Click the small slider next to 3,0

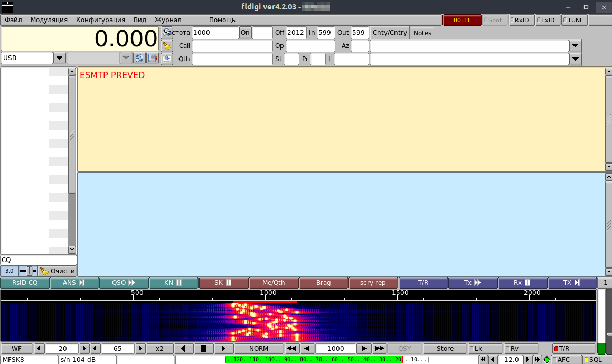click(27, 271)
